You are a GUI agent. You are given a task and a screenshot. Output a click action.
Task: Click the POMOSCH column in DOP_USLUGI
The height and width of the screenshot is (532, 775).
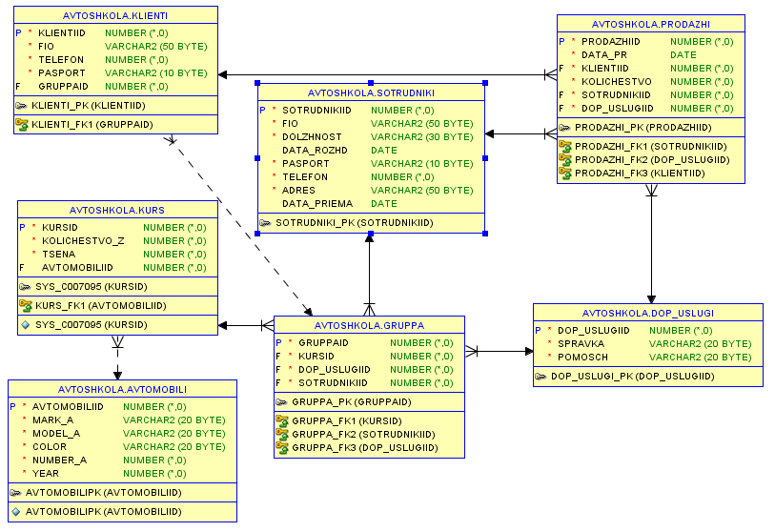582,357
